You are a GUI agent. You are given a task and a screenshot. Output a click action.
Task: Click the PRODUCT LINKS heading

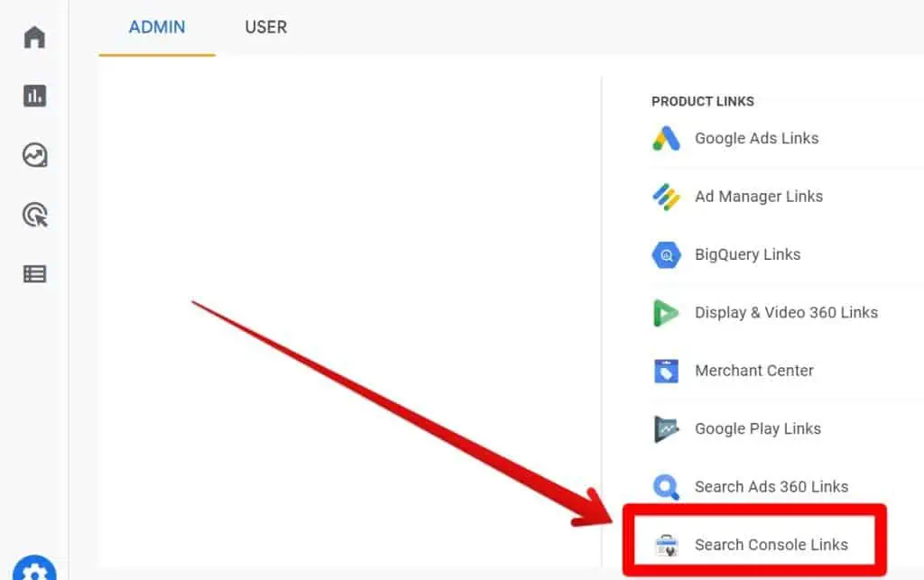[x=703, y=101]
